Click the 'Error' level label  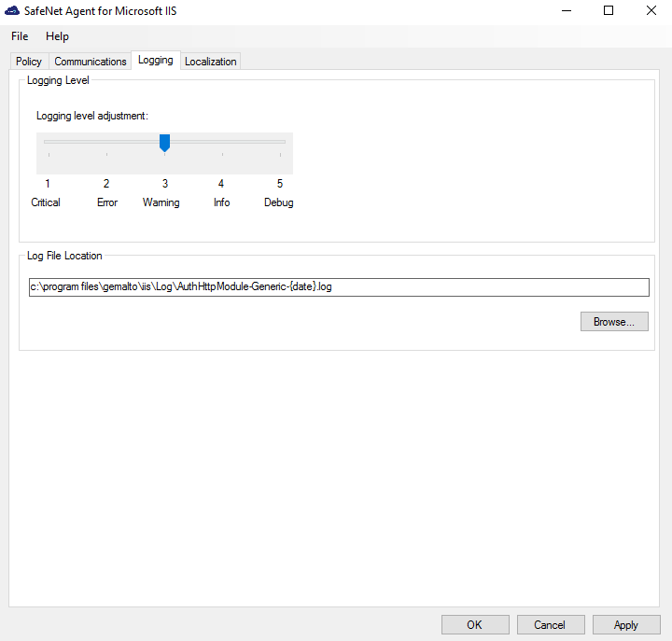tap(107, 202)
